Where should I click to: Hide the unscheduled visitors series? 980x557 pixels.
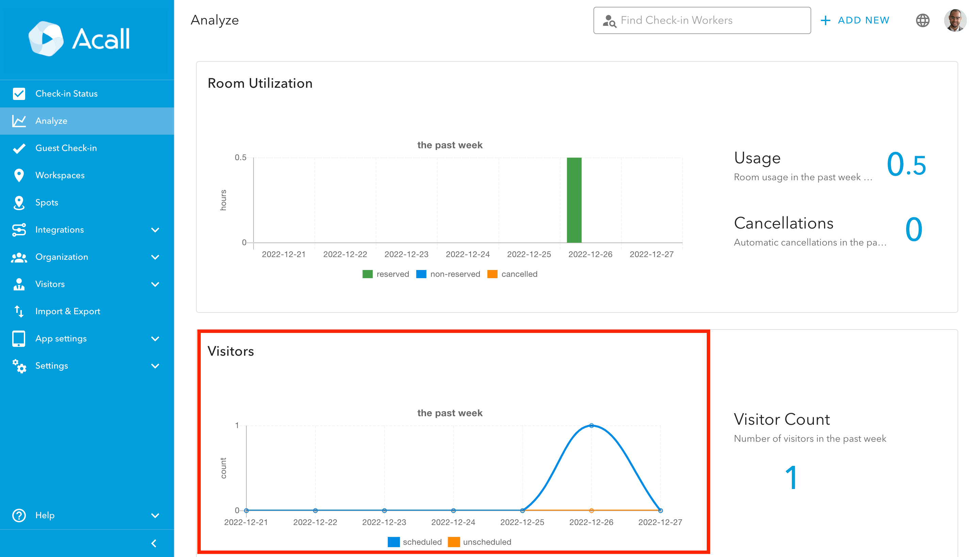pyautogui.click(x=480, y=542)
